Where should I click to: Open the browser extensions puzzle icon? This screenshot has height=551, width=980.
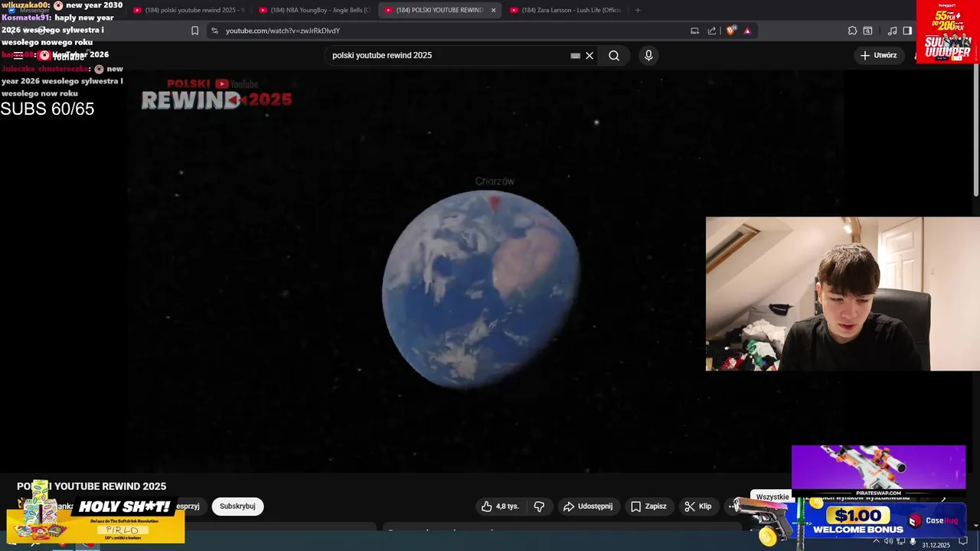pos(852,31)
